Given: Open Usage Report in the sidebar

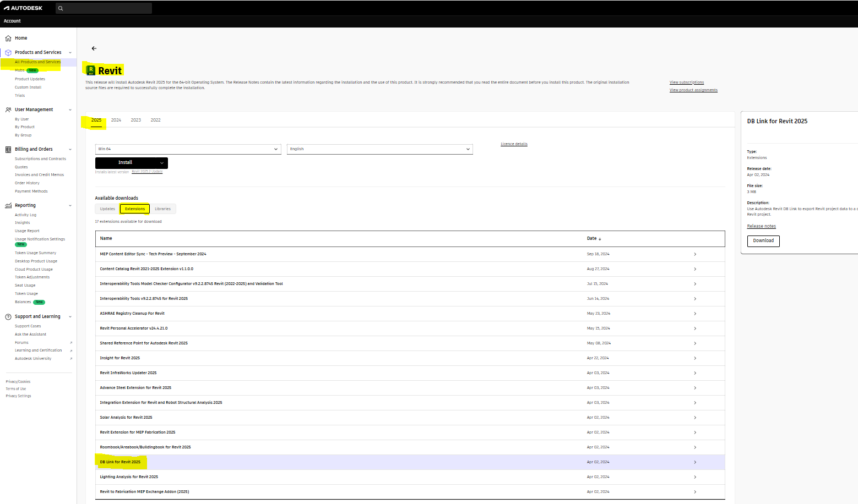Looking at the screenshot, I should (x=27, y=231).
